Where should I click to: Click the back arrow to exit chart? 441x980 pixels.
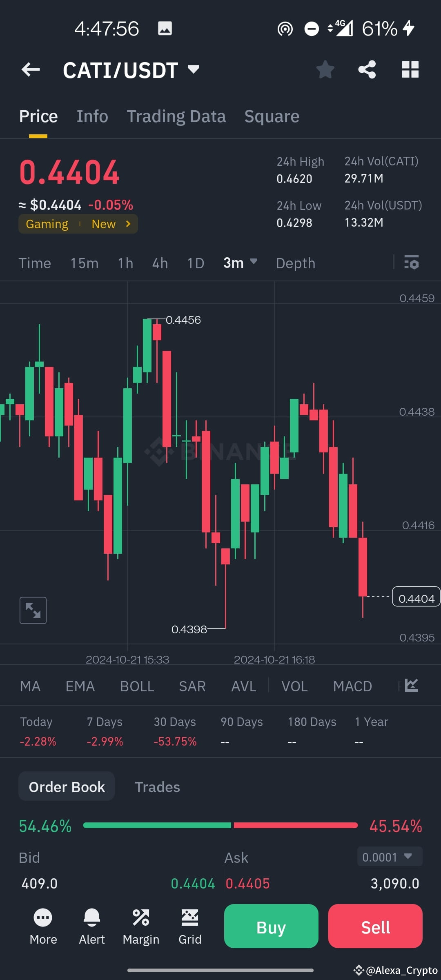[x=31, y=69]
